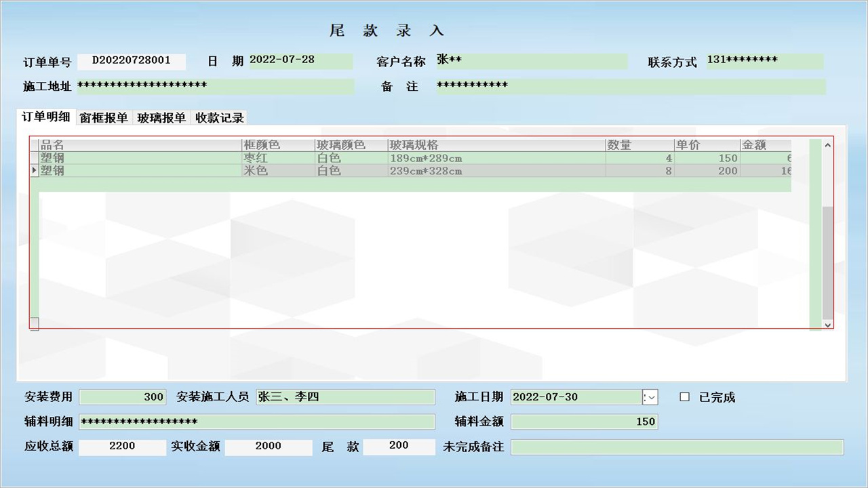The image size is (868, 488).
Task: Click into the 辅料金额 field showing 150
Action: coord(585,422)
